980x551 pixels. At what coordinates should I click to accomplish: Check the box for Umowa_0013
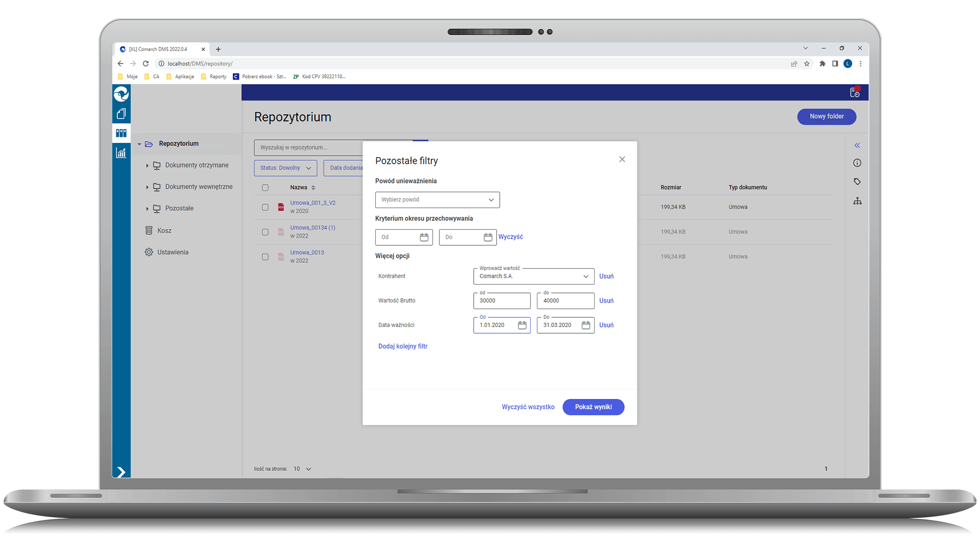265,257
